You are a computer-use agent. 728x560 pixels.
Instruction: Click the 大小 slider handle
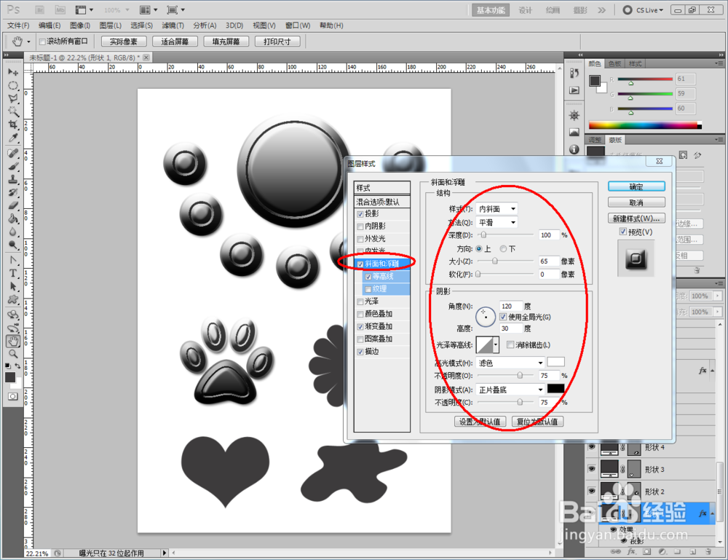coord(495,261)
